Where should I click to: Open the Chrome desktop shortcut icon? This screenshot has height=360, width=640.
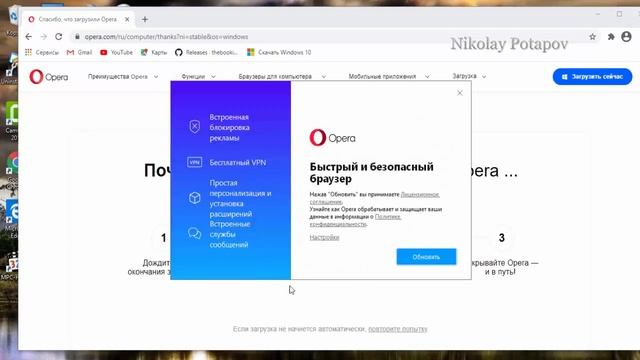coord(12,163)
